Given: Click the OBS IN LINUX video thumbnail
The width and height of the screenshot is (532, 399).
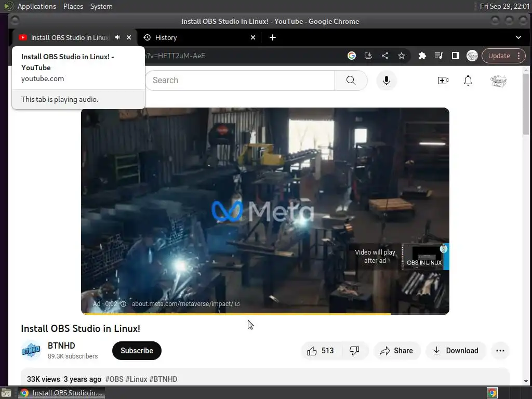Looking at the screenshot, I should [425, 257].
